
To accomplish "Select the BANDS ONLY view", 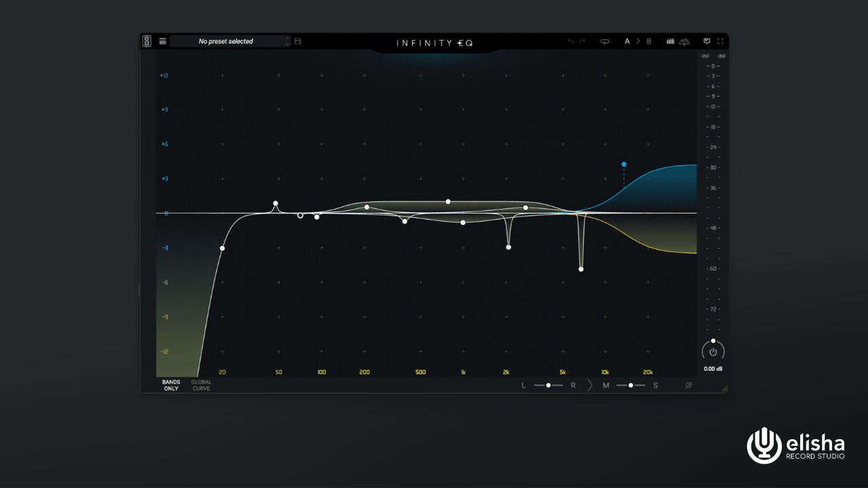I will pyautogui.click(x=171, y=385).
